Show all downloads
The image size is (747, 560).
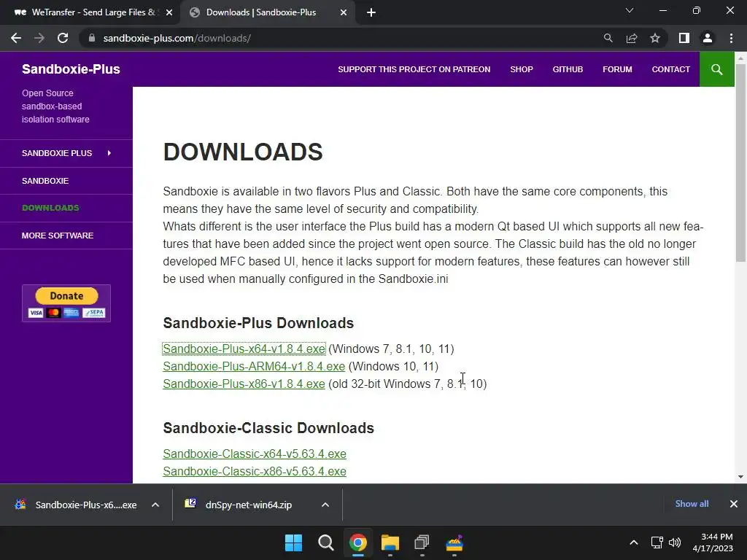click(x=692, y=504)
